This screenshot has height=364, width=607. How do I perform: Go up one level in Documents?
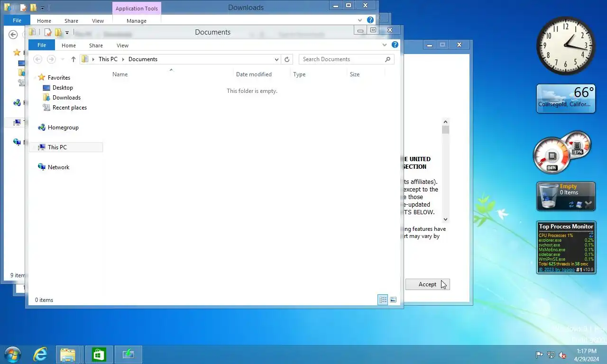[73, 59]
